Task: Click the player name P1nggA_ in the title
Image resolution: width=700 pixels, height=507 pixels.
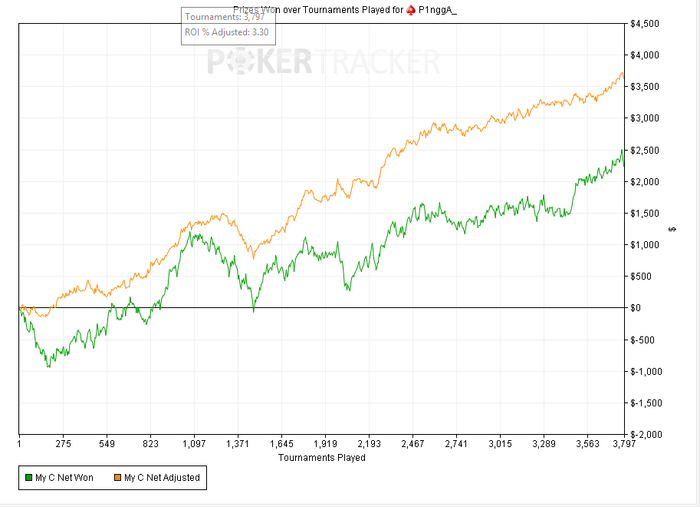Action: [x=438, y=10]
